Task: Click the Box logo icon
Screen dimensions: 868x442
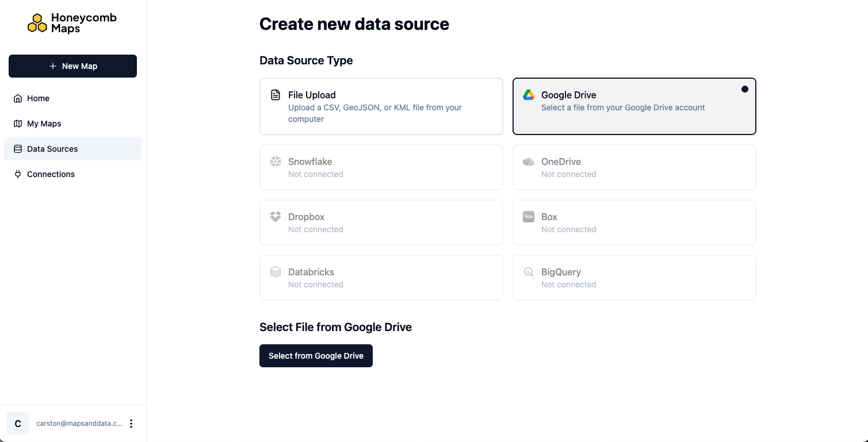Action: coord(529,217)
